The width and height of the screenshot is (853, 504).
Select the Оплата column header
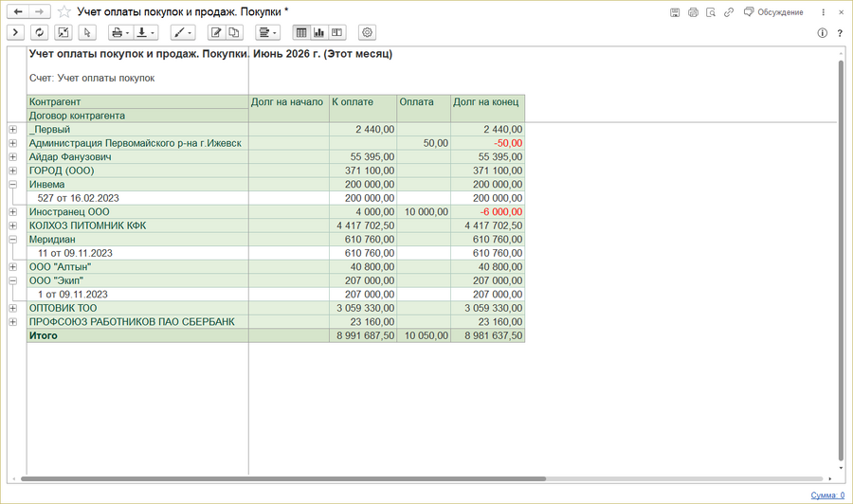coord(424,108)
